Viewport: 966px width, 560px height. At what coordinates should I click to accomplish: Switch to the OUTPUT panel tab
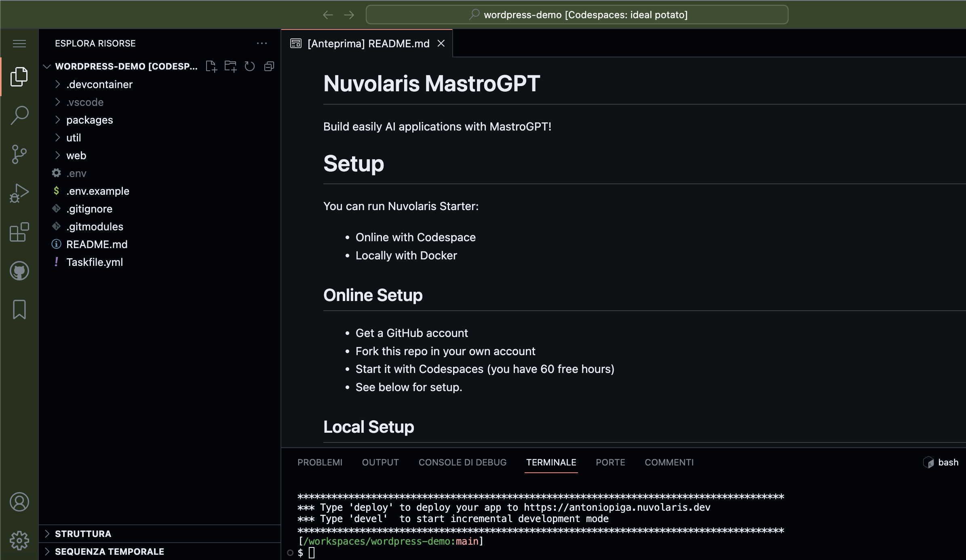(x=380, y=462)
